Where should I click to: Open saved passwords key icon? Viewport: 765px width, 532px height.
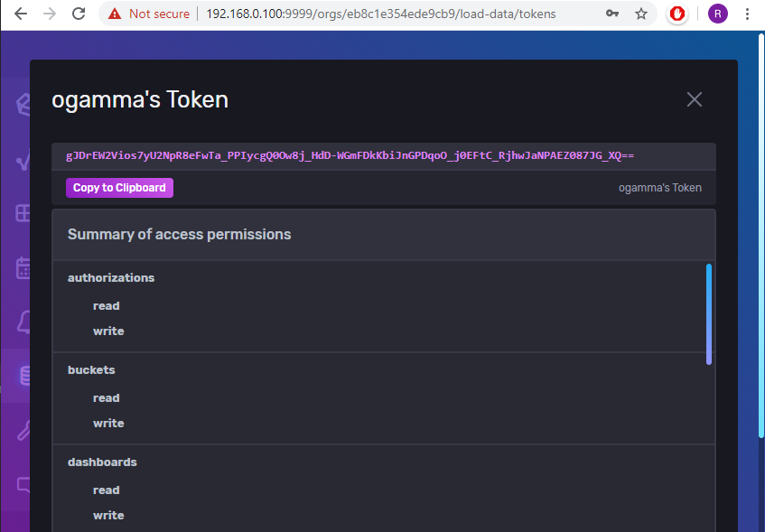click(612, 14)
